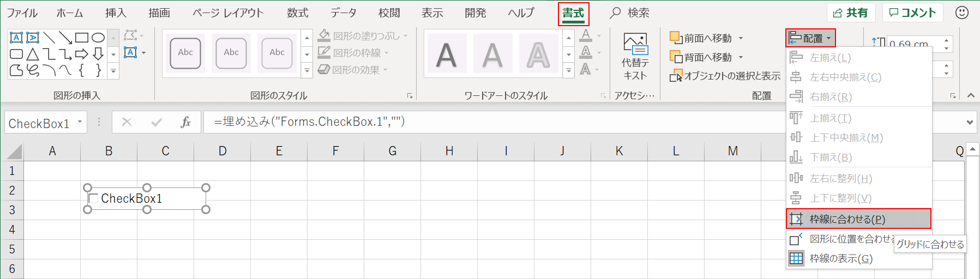Click the 背面へ移動 send backward button
The width and height of the screenshot is (980, 279).
point(701,57)
